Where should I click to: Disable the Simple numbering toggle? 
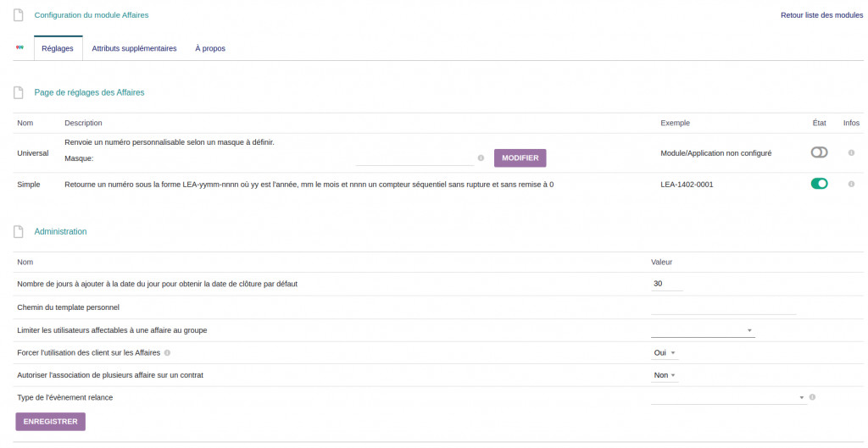[x=819, y=184]
